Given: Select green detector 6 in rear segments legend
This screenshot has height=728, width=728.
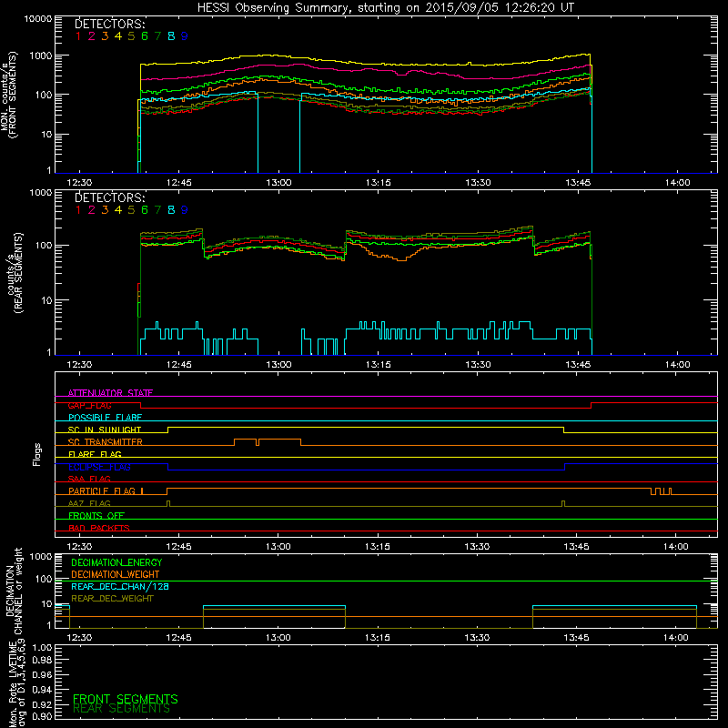Looking at the screenshot, I should click(145, 210).
